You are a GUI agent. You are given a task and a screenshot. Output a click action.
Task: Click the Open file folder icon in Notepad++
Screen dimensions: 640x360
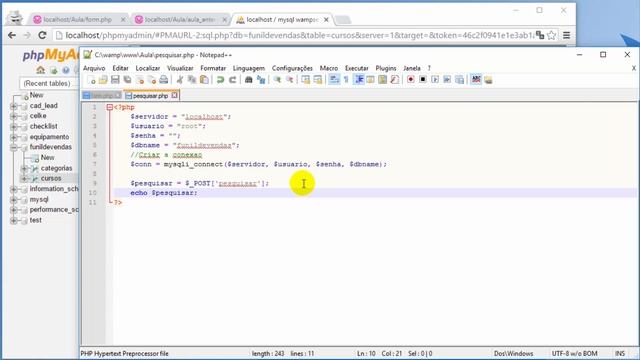point(103,80)
